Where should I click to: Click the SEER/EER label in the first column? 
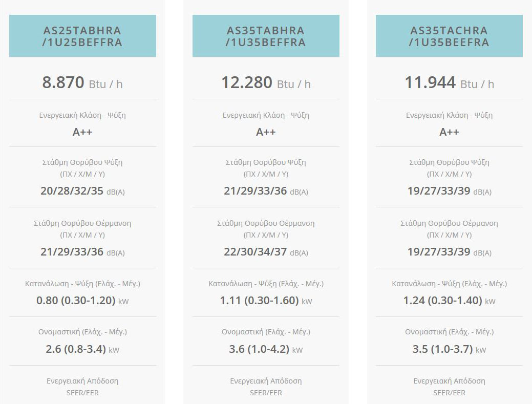pyautogui.click(x=82, y=393)
